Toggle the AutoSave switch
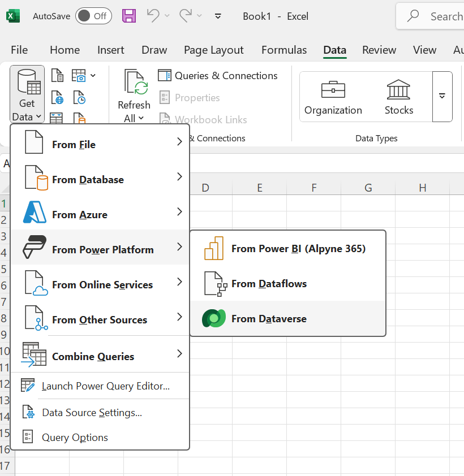 coord(93,16)
